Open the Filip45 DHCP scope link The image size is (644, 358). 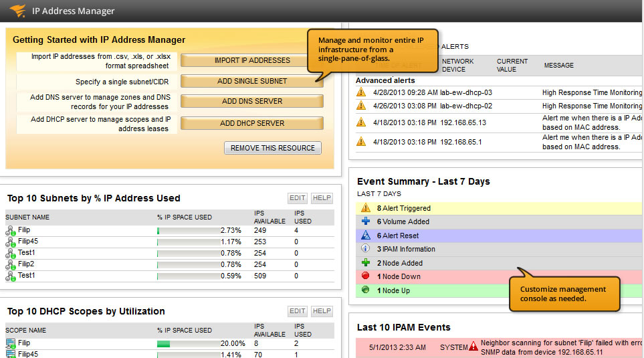pos(28,354)
